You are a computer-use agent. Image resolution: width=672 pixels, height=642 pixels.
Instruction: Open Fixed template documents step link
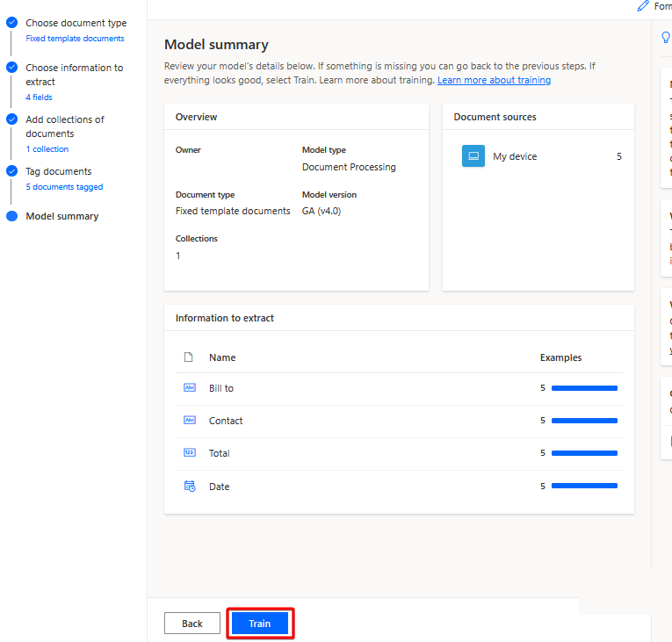(x=75, y=39)
